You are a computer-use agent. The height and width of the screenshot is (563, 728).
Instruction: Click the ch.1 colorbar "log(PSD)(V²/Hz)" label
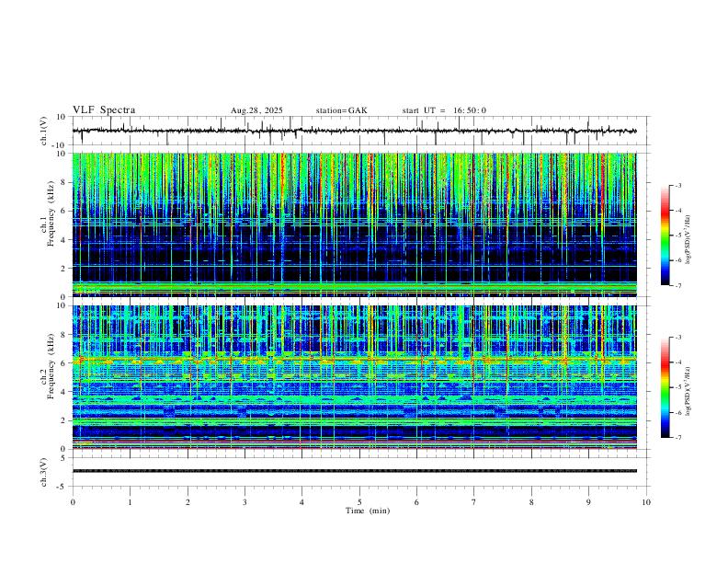point(688,240)
